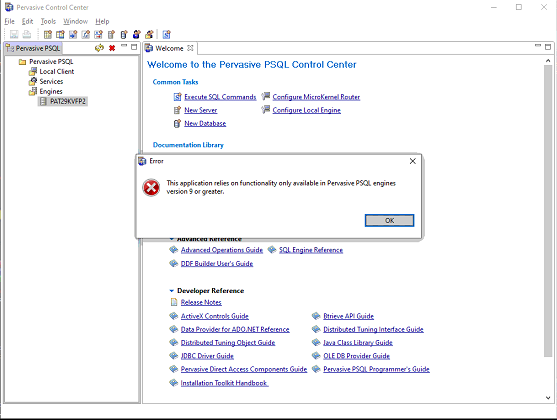Click the New User-defined Function toolbar icon

[86, 34]
